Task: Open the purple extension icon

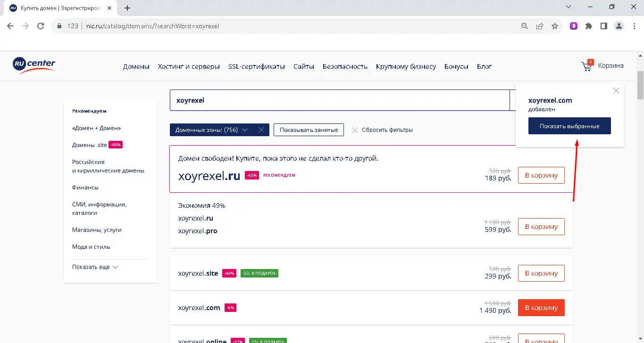Action: coord(574,26)
